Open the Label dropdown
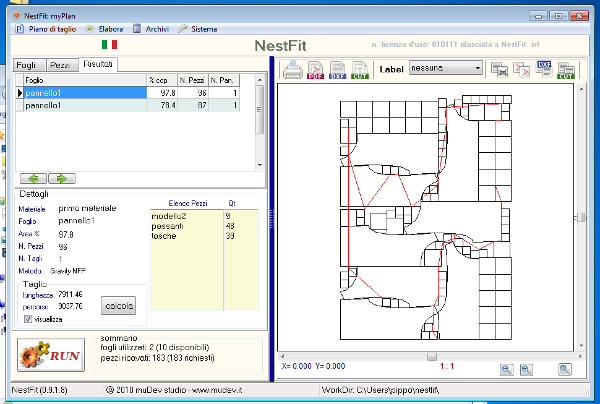Screen dimensions: 600x404 click(446, 68)
